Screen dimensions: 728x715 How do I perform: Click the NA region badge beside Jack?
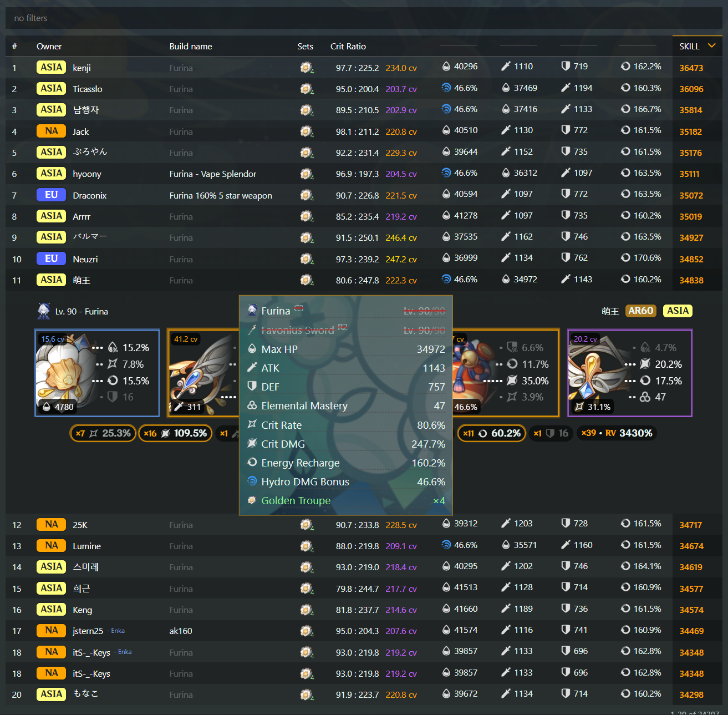[52, 131]
